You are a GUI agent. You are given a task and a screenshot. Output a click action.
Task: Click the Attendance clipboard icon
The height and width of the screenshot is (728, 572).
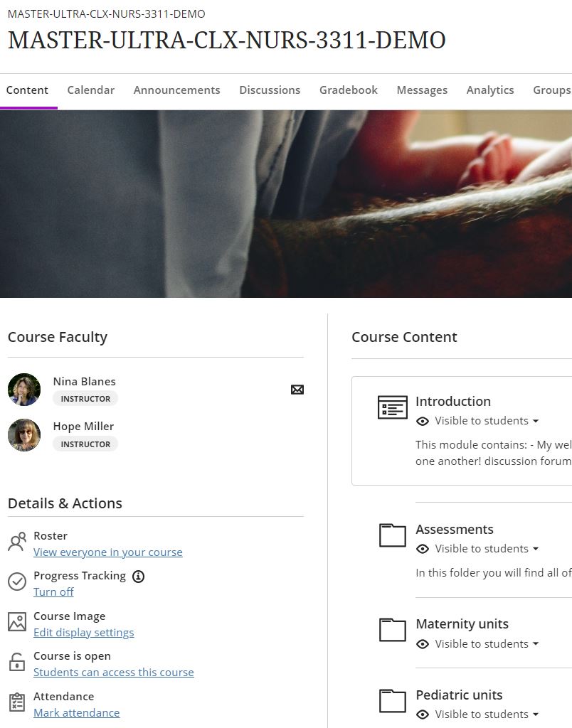click(17, 702)
